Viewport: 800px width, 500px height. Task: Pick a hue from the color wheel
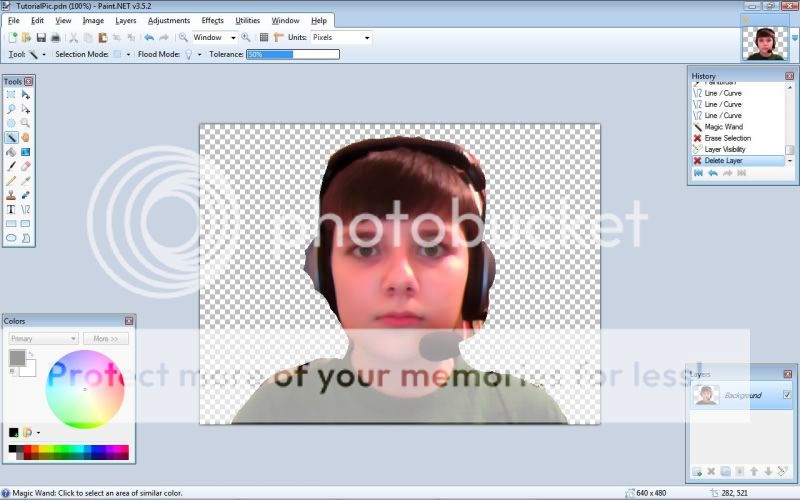[x=85, y=389]
